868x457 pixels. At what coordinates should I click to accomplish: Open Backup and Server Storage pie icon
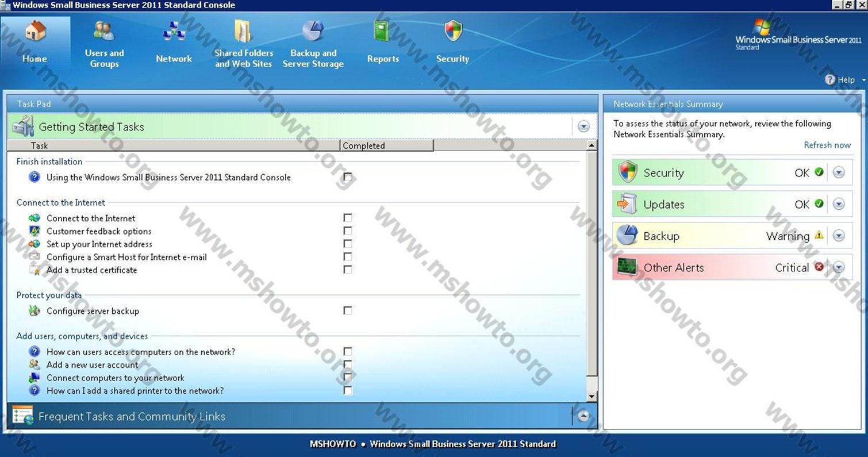(x=313, y=30)
